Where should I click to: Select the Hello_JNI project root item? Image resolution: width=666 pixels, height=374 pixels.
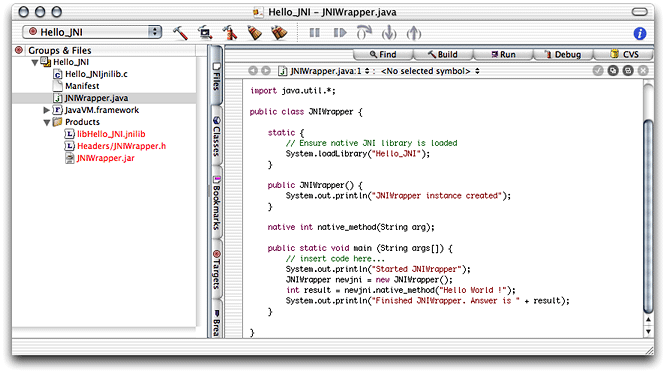71,62
